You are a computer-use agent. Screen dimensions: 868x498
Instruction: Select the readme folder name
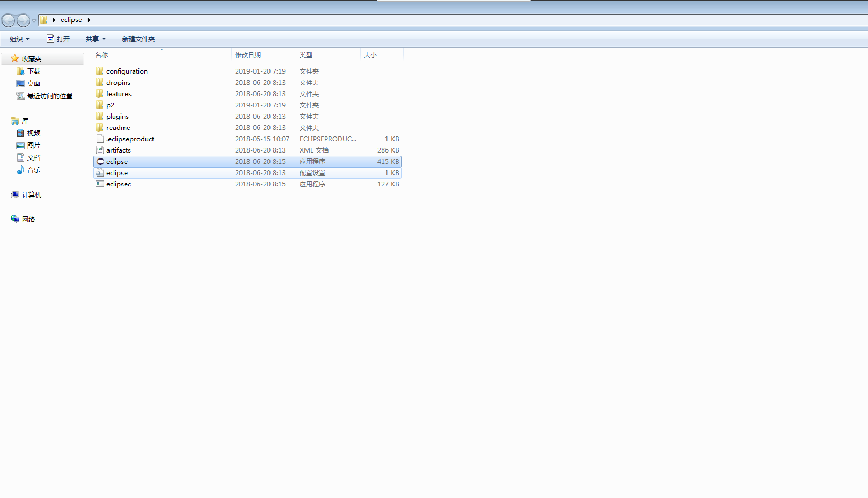click(118, 127)
